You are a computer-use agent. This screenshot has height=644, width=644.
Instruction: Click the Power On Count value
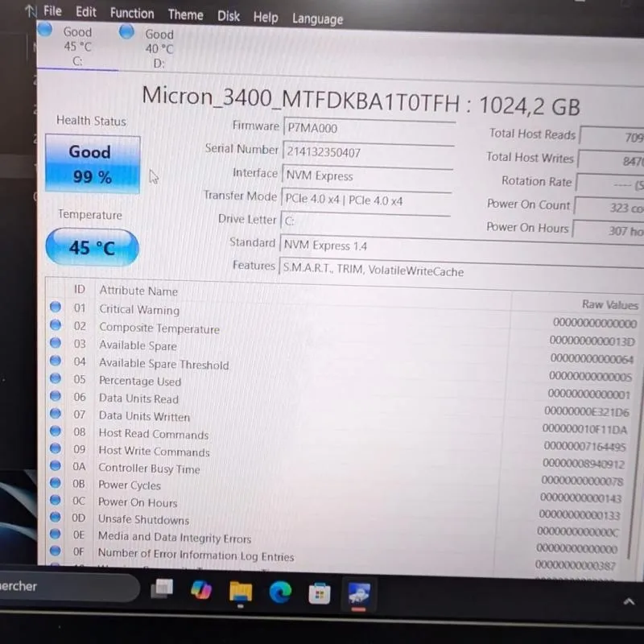(x=609, y=207)
